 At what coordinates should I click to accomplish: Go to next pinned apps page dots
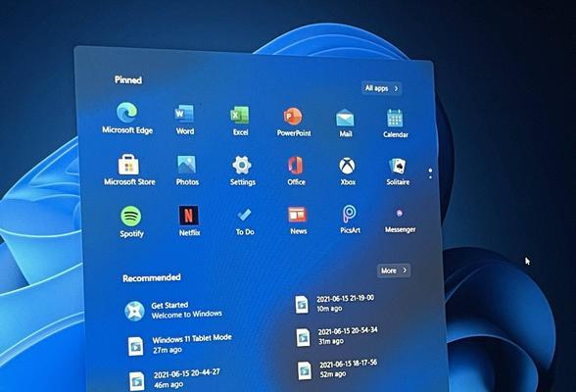pyautogui.click(x=430, y=173)
